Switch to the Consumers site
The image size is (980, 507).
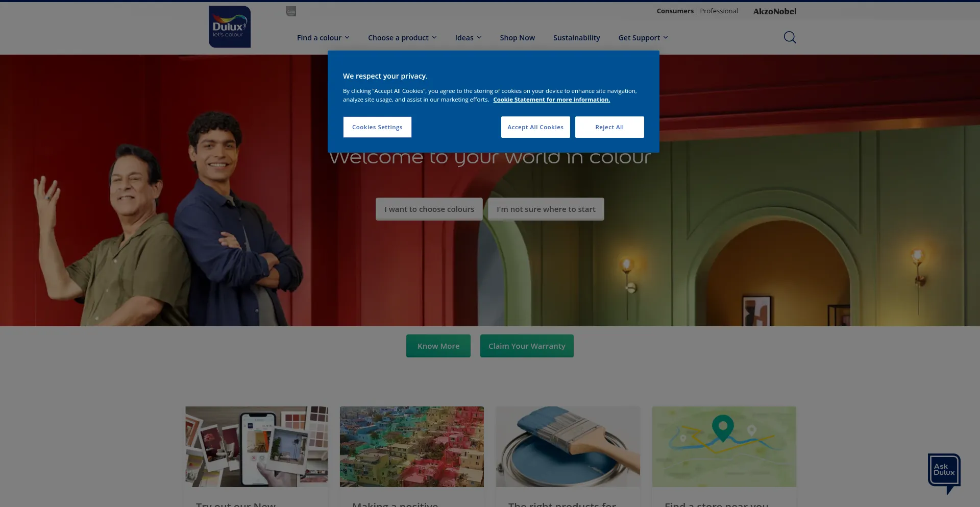pyautogui.click(x=675, y=11)
